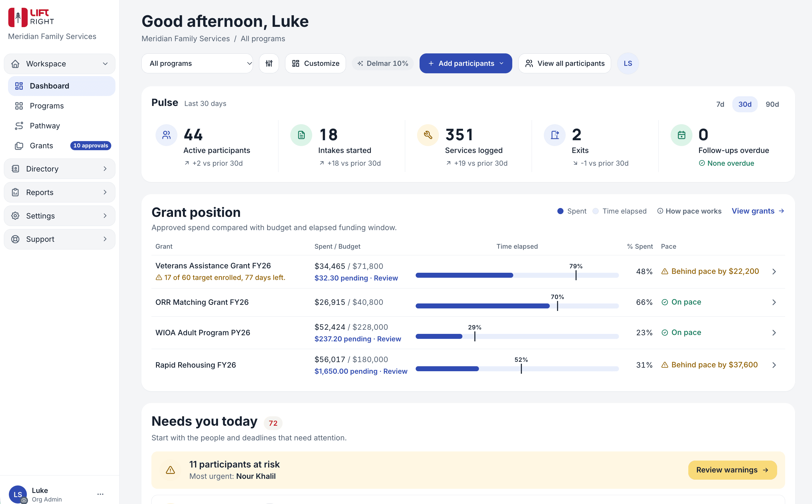
Task: Open the filter sliders button
Action: point(269,63)
